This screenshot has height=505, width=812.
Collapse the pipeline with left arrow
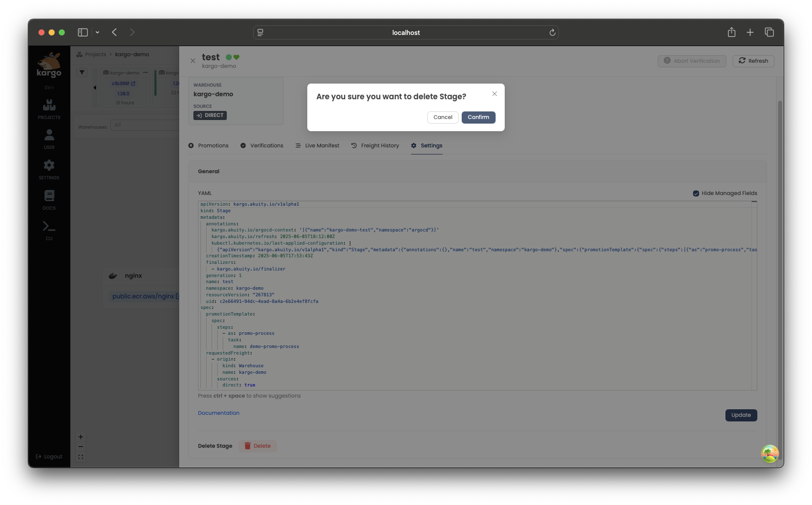click(95, 88)
